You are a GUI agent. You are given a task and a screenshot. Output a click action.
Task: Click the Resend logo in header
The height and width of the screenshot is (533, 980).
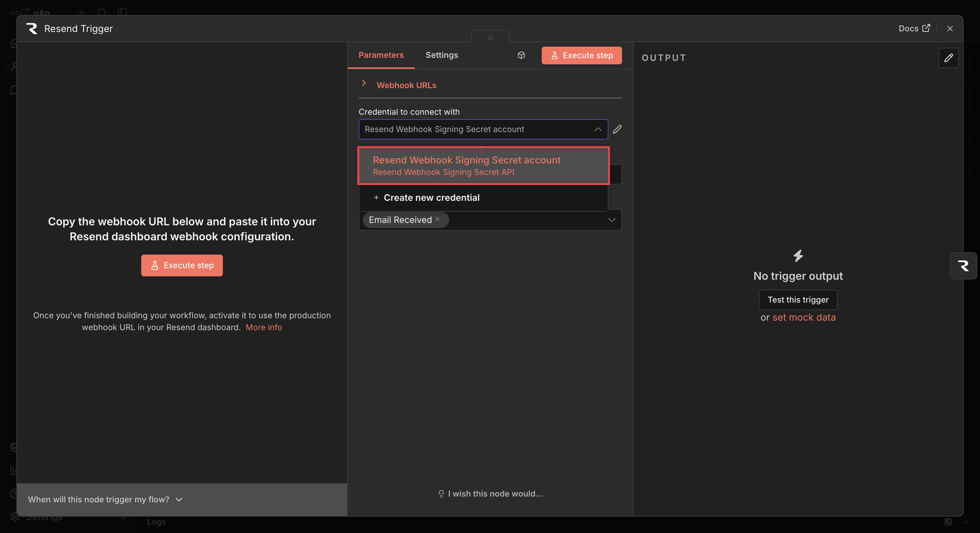pyautogui.click(x=32, y=29)
